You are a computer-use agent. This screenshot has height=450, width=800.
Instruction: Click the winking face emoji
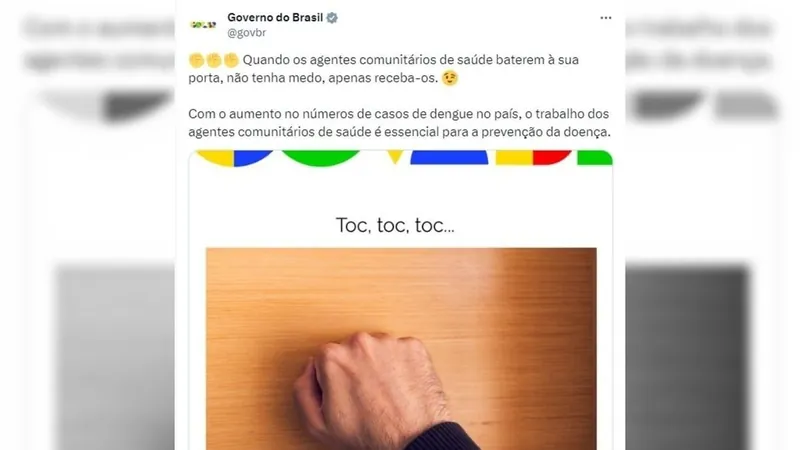449,79
